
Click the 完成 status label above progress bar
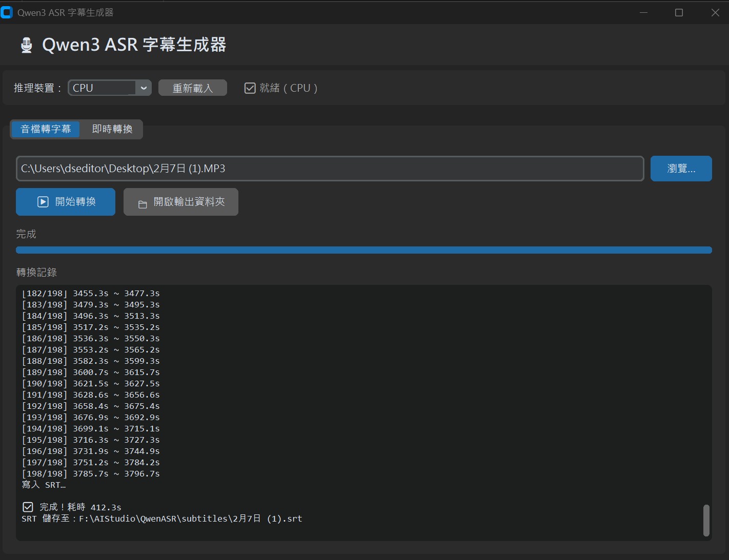tap(26, 234)
